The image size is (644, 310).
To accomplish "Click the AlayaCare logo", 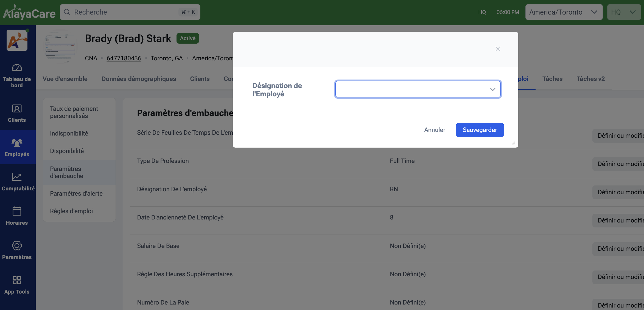I will click(29, 13).
